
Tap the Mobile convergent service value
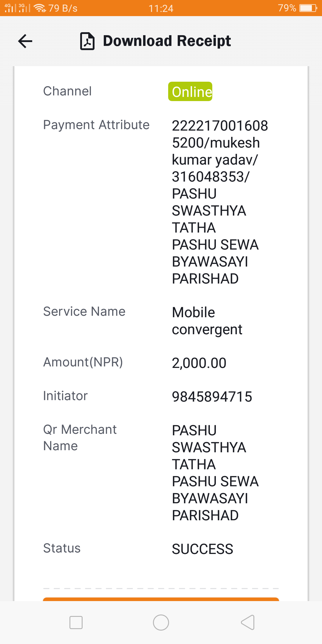208,321
